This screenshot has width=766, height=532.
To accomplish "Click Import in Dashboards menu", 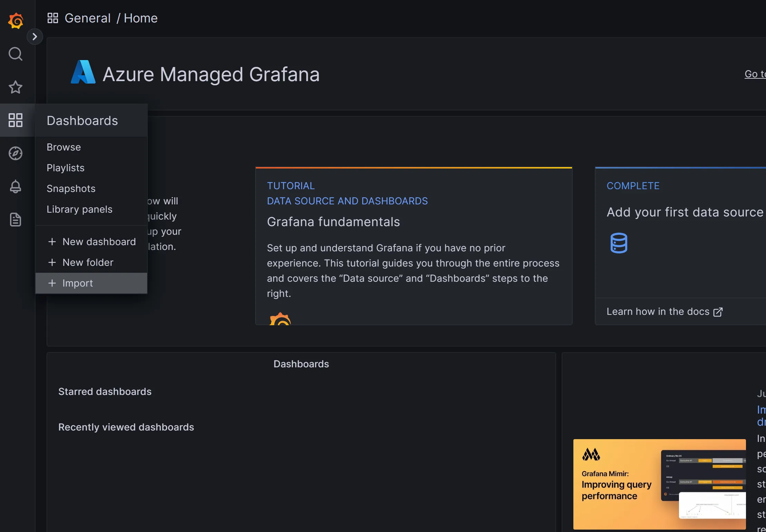I will pyautogui.click(x=78, y=283).
